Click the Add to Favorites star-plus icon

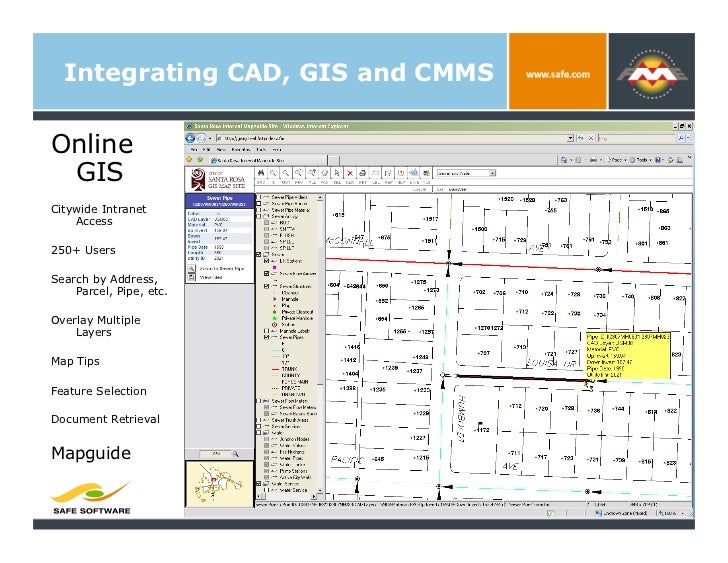tap(200, 160)
